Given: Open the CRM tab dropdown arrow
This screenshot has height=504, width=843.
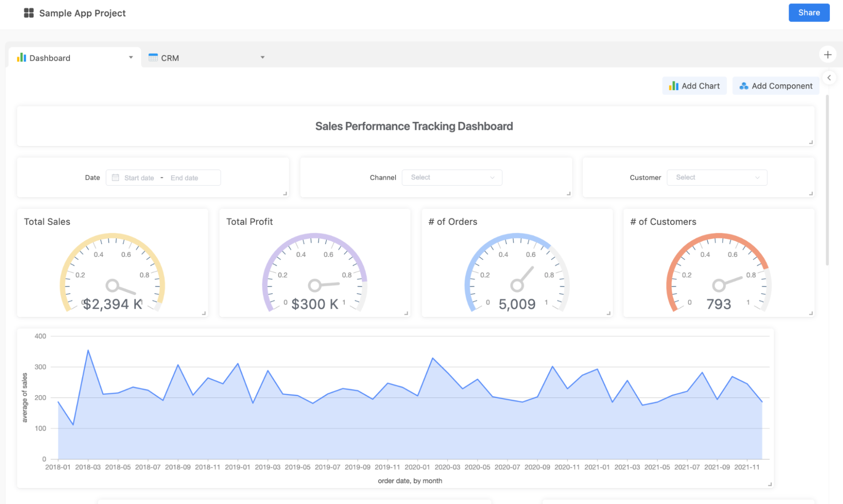Looking at the screenshot, I should [262, 57].
